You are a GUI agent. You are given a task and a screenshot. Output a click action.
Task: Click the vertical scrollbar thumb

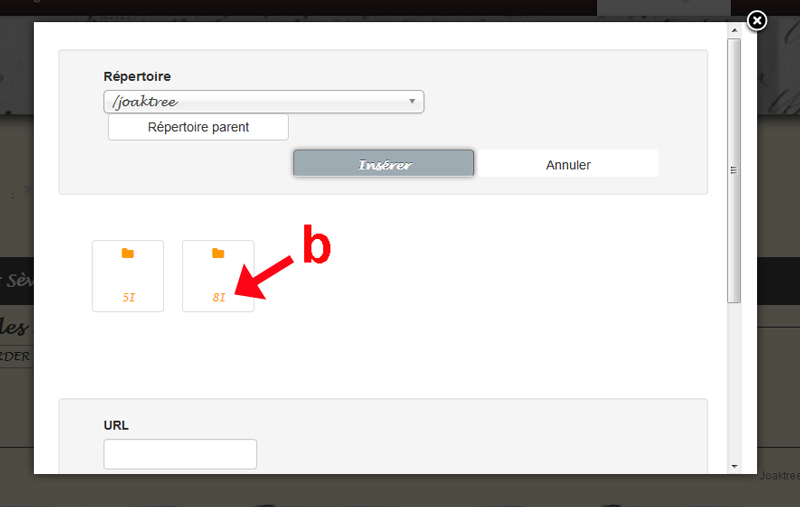tap(734, 170)
